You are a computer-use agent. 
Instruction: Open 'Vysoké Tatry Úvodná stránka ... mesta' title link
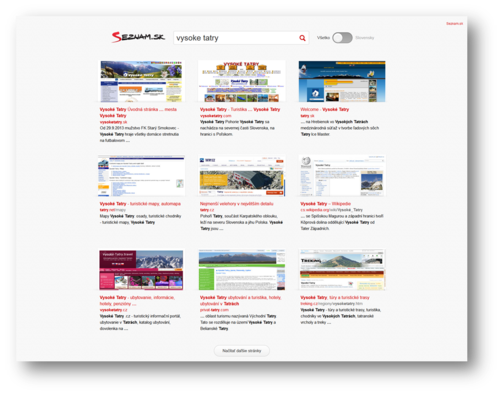click(x=138, y=112)
